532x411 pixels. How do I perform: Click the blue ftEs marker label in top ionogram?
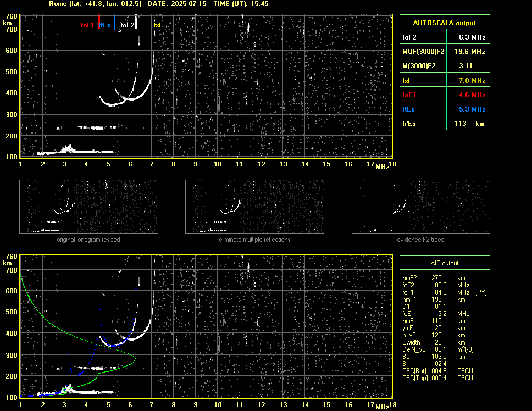pyautogui.click(x=104, y=25)
